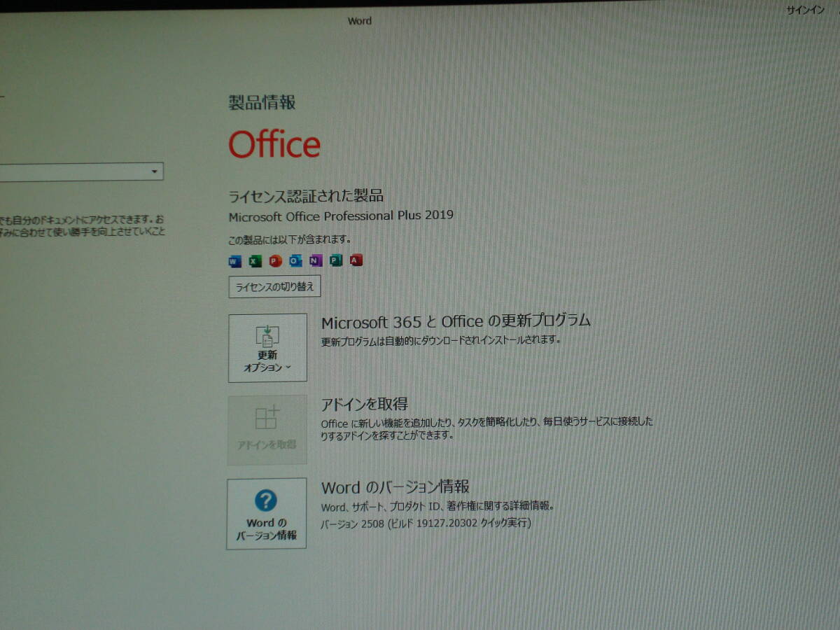Click the バージョン 2508 build number text
Image resolution: width=840 pixels, height=630 pixels.
pos(426,523)
